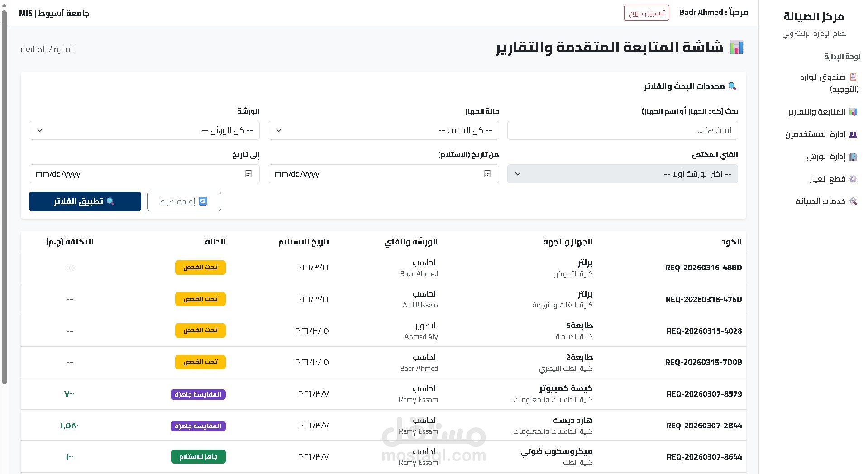Click request code REQ-20260307-2B44
Viewport: 868px width, 474px height.
(x=704, y=426)
